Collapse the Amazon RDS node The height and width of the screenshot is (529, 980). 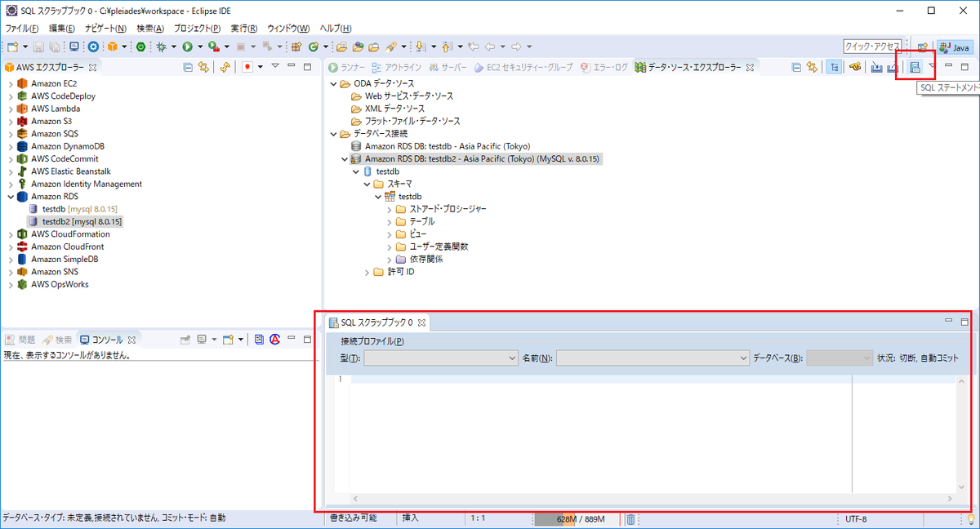pos(10,196)
